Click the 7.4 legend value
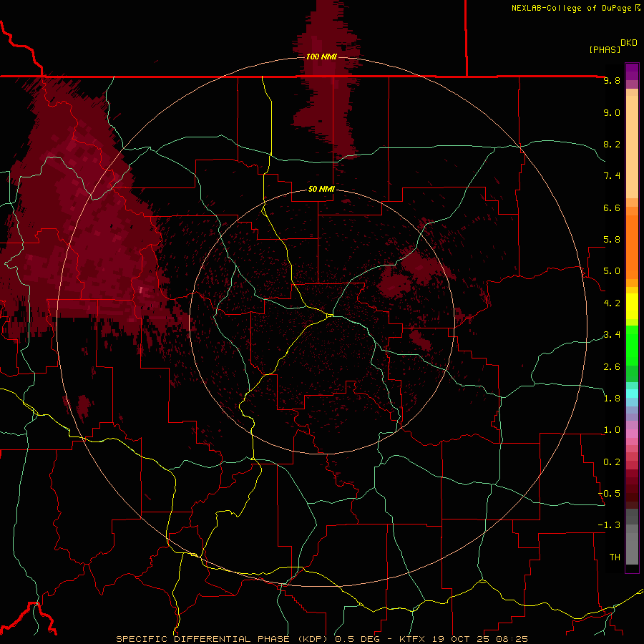644x644 pixels. pos(612,176)
